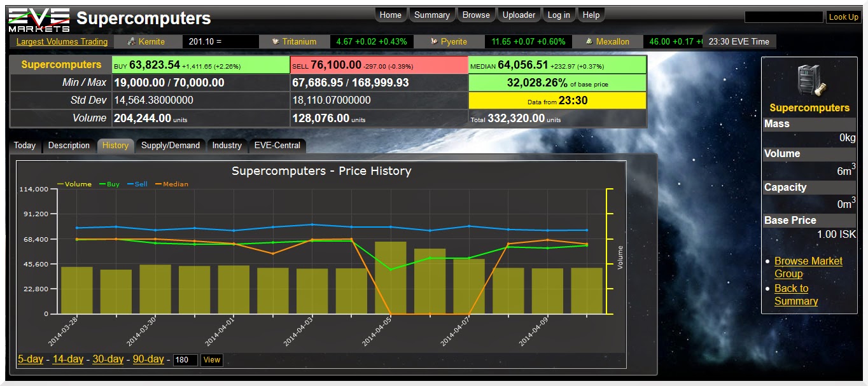Screen dimensions: 868x386
Task: Click the Supercomputers page heading
Action: [144, 19]
